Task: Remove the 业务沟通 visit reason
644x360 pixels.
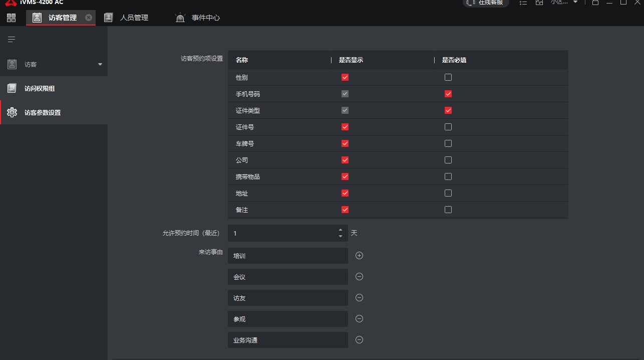Action: coord(359,340)
